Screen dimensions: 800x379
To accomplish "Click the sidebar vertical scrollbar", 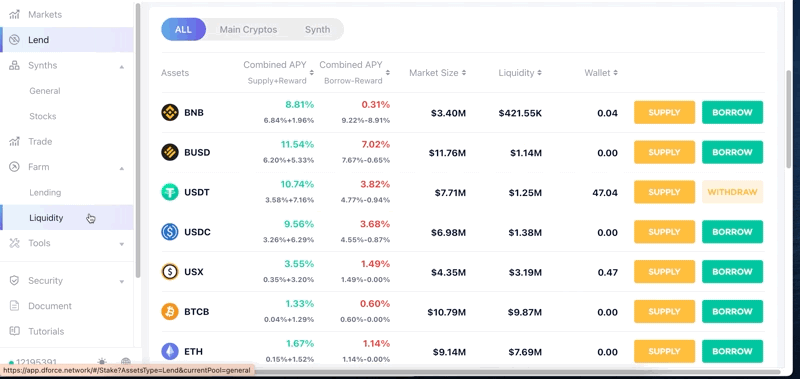I will (138, 140).
